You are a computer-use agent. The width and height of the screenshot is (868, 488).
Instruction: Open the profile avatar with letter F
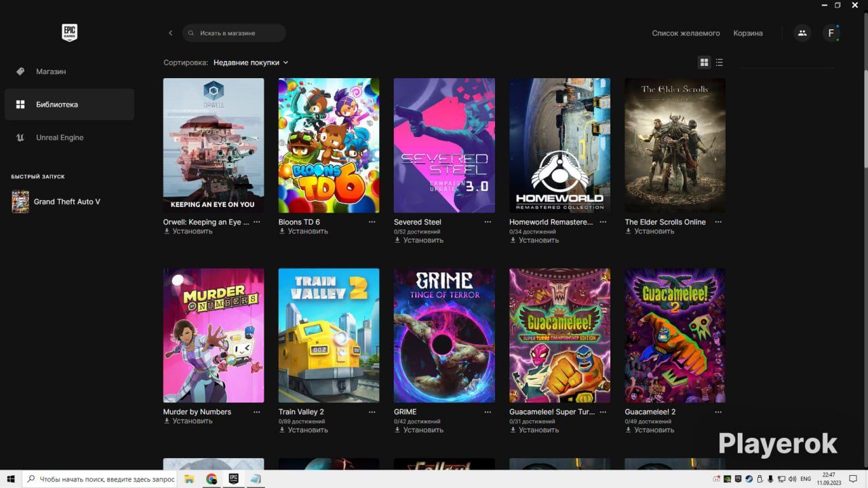[x=831, y=33]
